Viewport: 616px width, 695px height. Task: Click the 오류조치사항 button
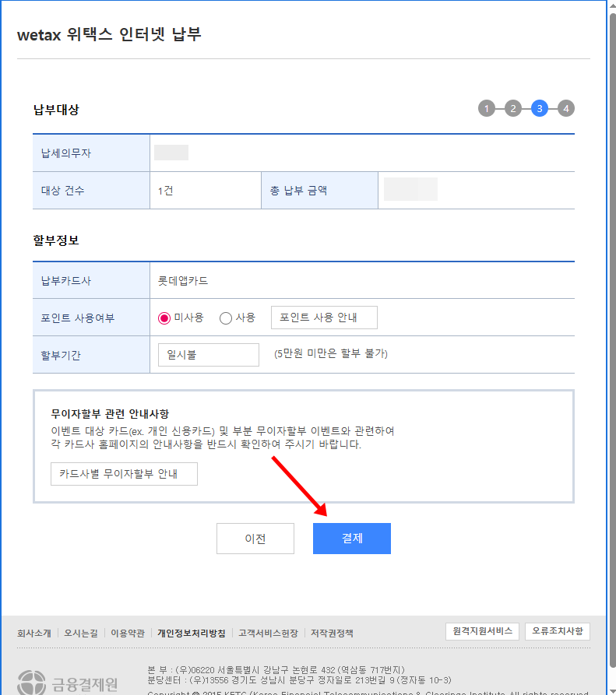tap(558, 631)
